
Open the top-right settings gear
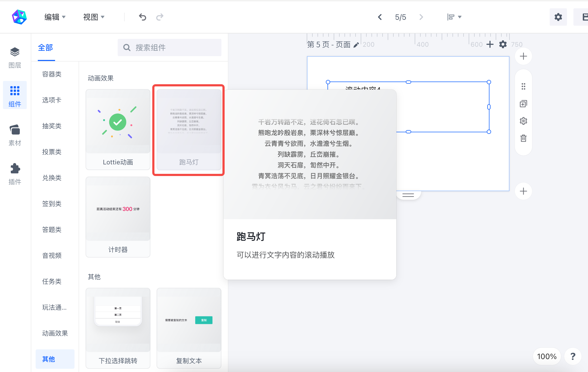[x=558, y=17]
